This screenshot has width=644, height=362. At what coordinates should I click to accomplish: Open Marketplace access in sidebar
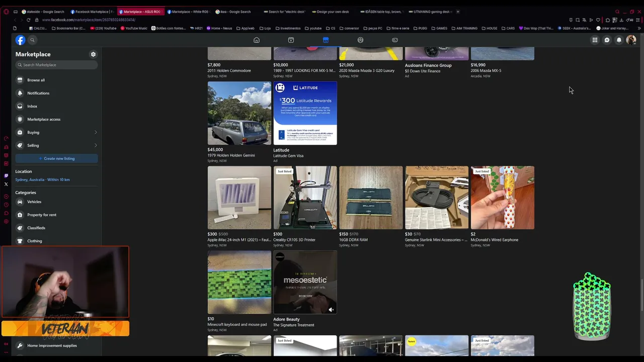(x=56, y=119)
